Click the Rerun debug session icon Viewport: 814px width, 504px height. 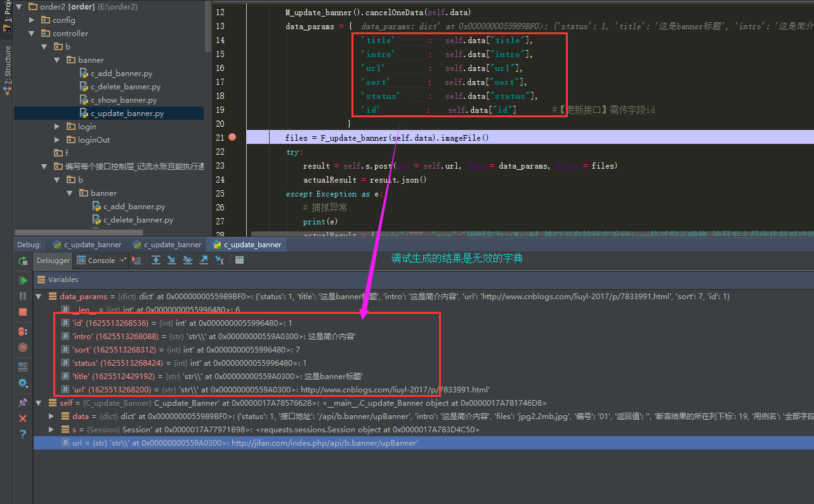tap(23, 261)
